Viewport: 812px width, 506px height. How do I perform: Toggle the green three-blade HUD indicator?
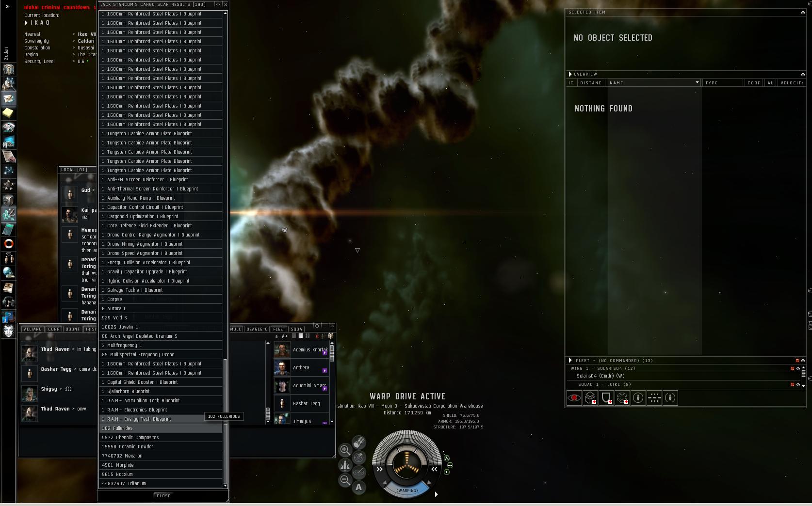447,458
